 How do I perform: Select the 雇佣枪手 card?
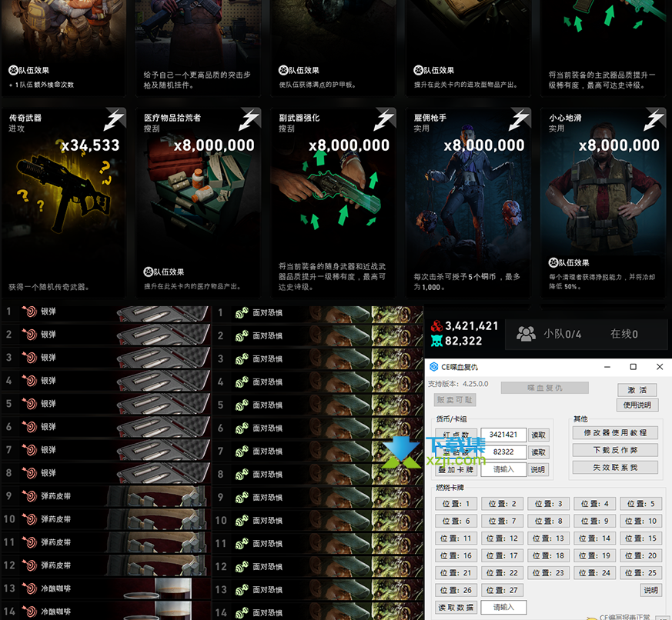(x=469, y=202)
